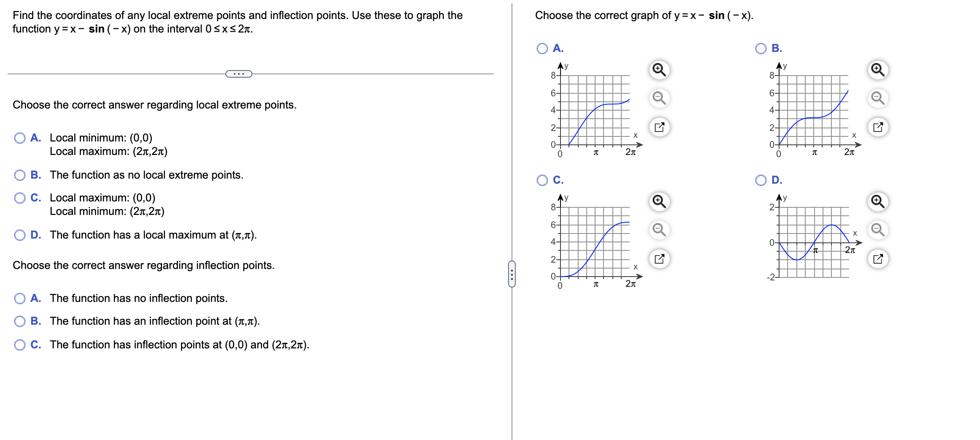
Task: Open graph B in popup window
Action: [878, 127]
